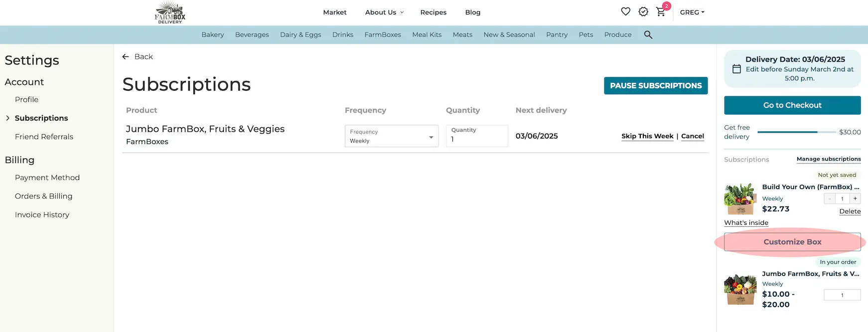Click Jumbo FarmBox, Fruits & Veggies product name
The height and width of the screenshot is (332, 868).
click(x=205, y=129)
